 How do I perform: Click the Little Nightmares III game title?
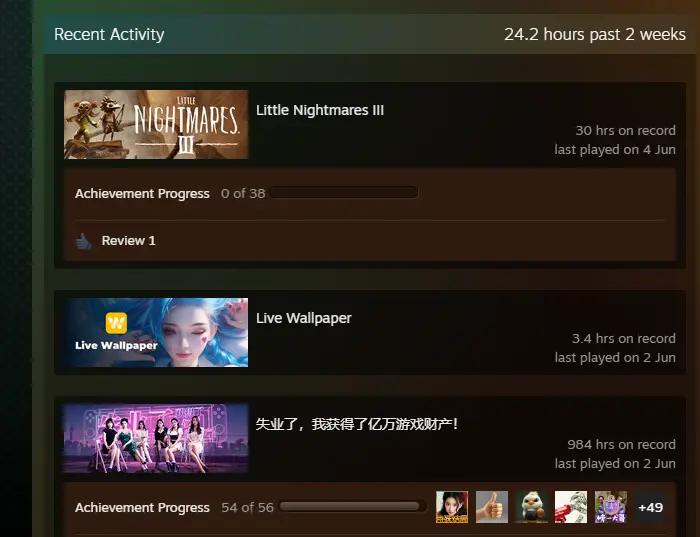click(320, 110)
